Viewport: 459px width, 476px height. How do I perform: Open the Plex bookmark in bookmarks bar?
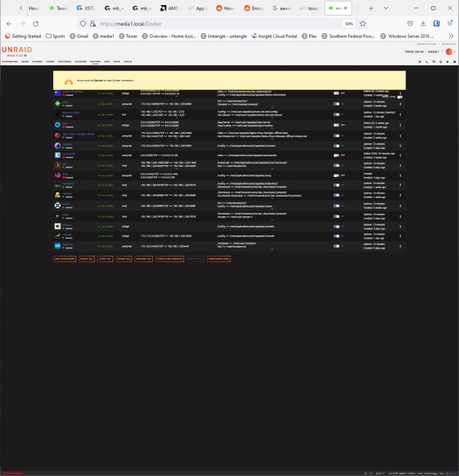point(309,36)
